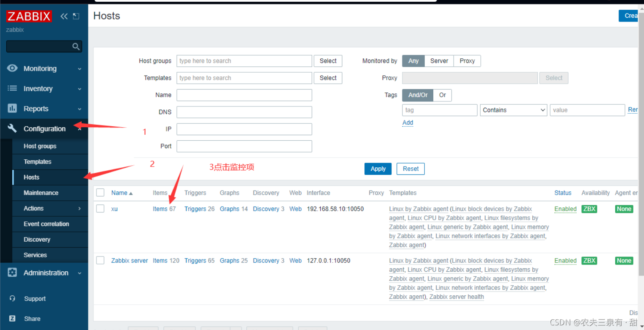Click the Share Z icon

point(12,319)
